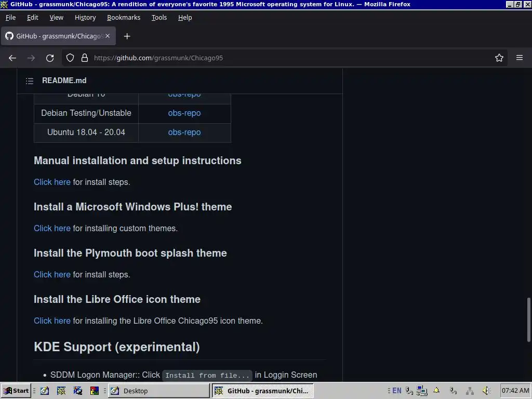This screenshot has height=399, width=532.
Task: Open the Bookmarks menu
Action: click(124, 17)
